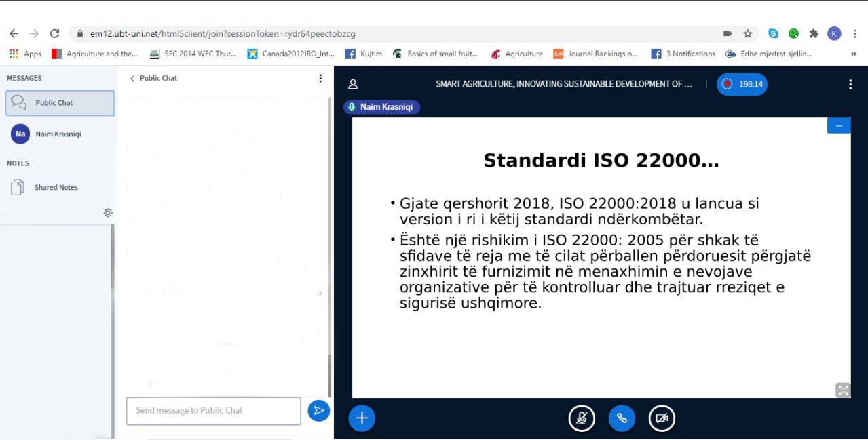The height and width of the screenshot is (440, 868).
Task: Toggle the webcam sharing button
Action: pos(662,418)
